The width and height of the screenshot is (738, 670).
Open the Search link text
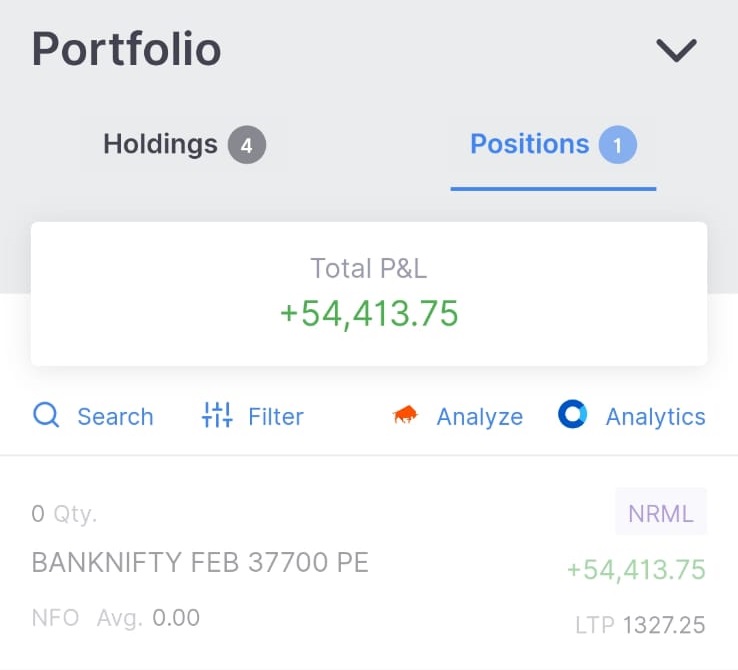pos(115,417)
